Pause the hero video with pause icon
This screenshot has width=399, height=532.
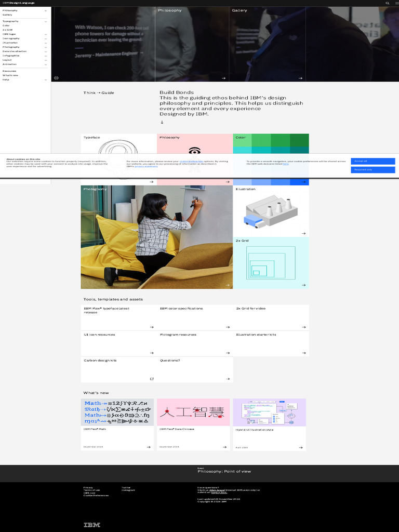pyautogui.click(x=56, y=78)
